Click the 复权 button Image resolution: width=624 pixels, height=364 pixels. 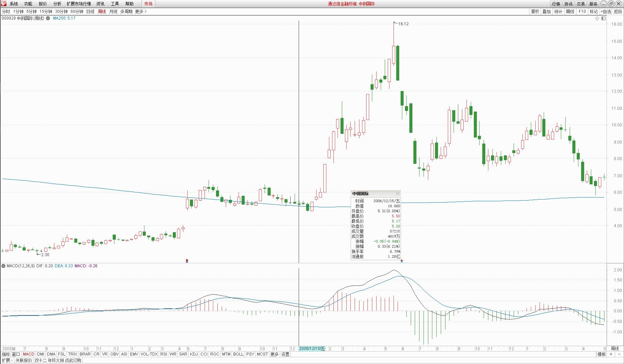pyautogui.click(x=535, y=11)
